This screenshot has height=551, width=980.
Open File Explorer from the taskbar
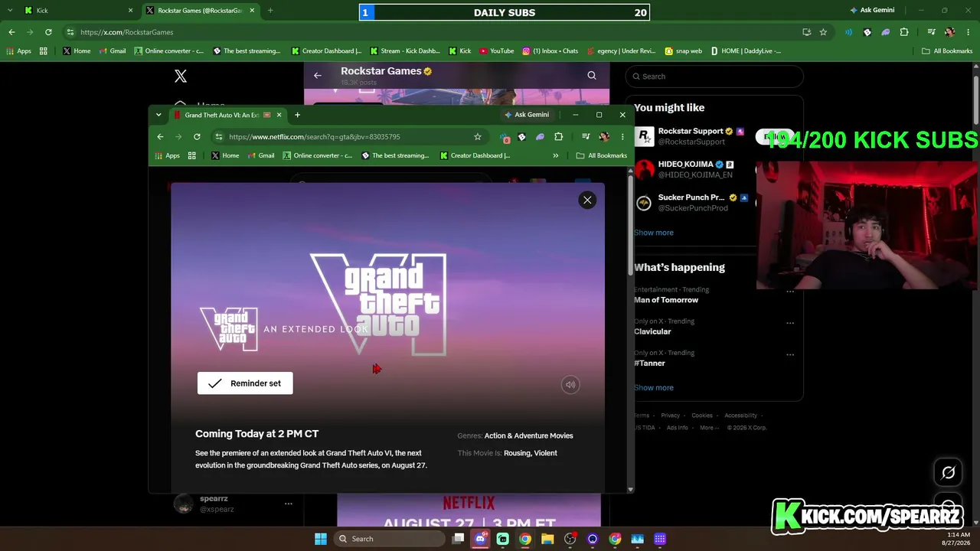point(547,539)
